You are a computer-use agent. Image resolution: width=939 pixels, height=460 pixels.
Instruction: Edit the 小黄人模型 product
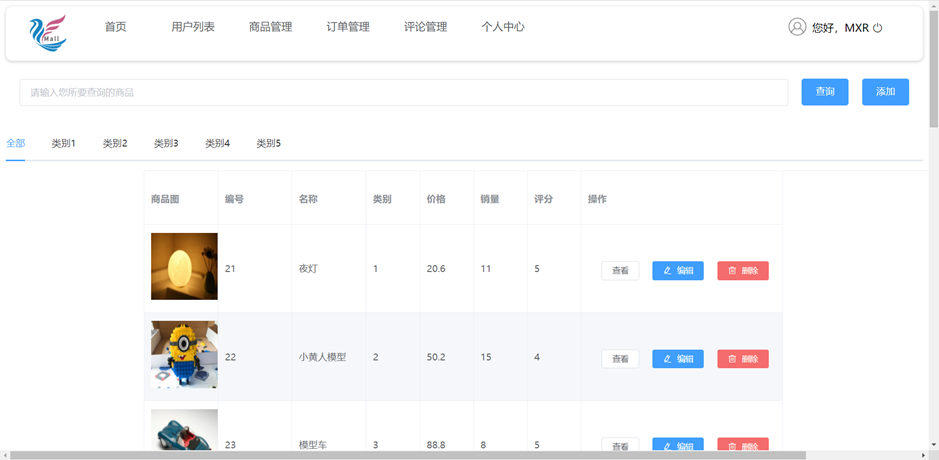[x=678, y=359]
